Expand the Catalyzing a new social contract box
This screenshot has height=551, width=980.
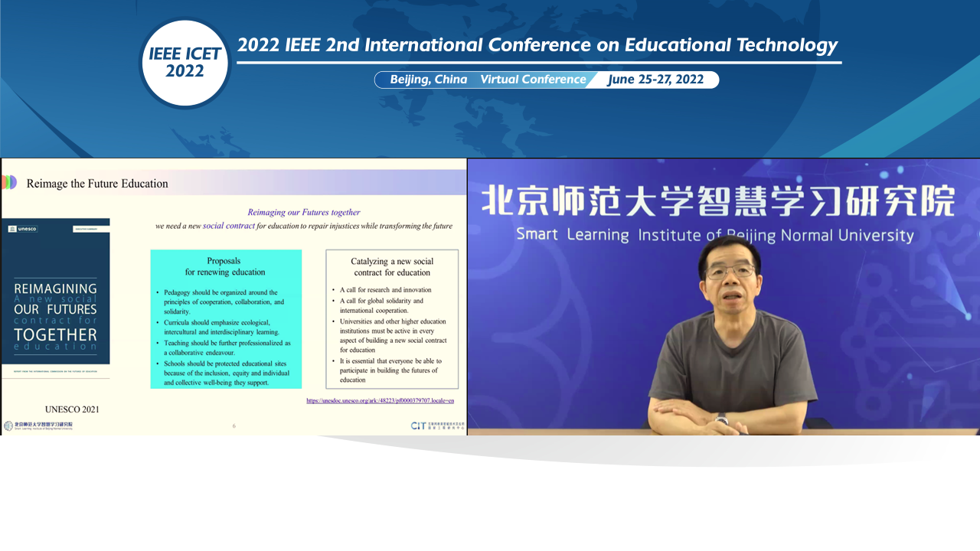click(392, 318)
